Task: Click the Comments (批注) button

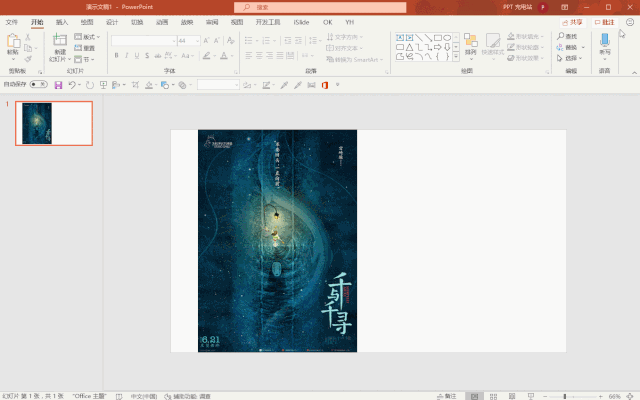Action: click(x=604, y=21)
